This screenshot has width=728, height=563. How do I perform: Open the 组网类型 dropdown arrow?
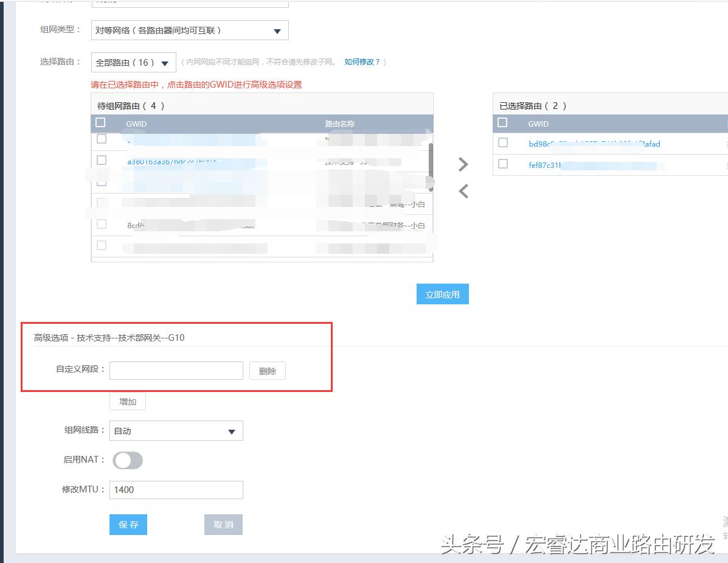tap(277, 30)
